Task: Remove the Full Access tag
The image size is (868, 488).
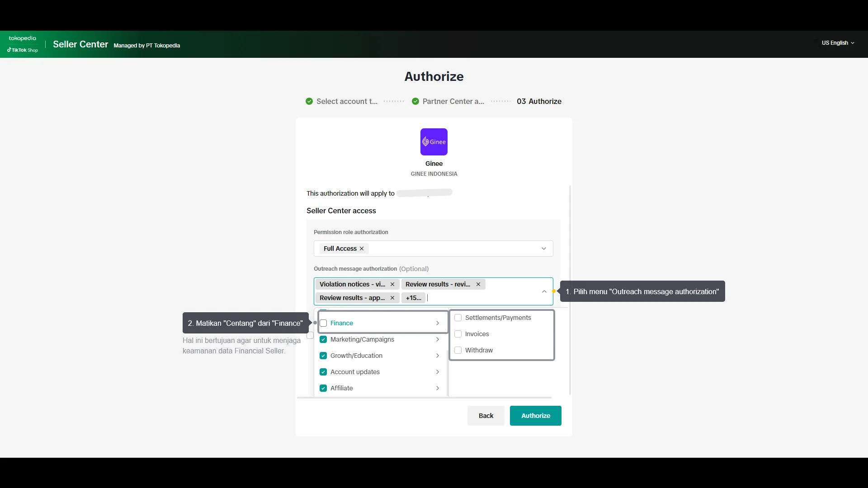Action: pos(362,249)
